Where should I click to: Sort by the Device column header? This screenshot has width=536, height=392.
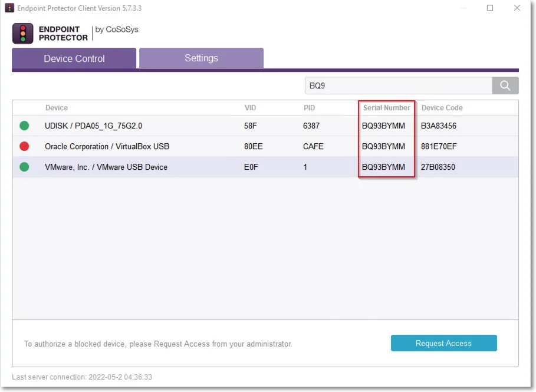[x=57, y=108]
